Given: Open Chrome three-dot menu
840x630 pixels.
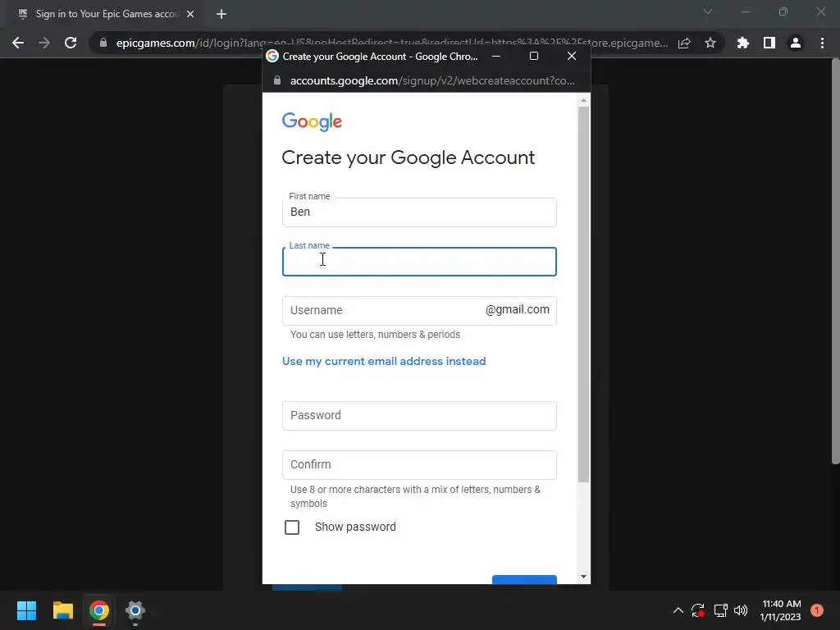Looking at the screenshot, I should point(822,43).
